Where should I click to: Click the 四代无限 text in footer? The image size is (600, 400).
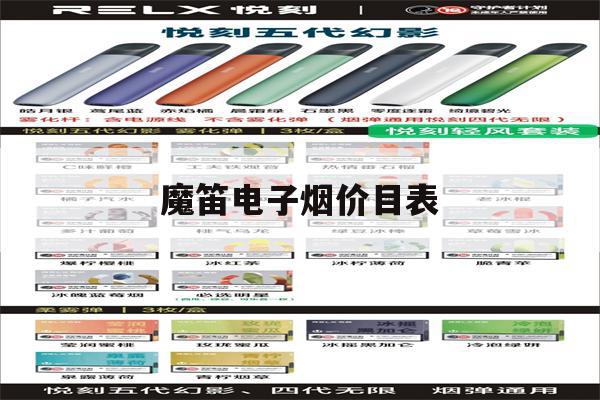pyautogui.click(x=333, y=391)
